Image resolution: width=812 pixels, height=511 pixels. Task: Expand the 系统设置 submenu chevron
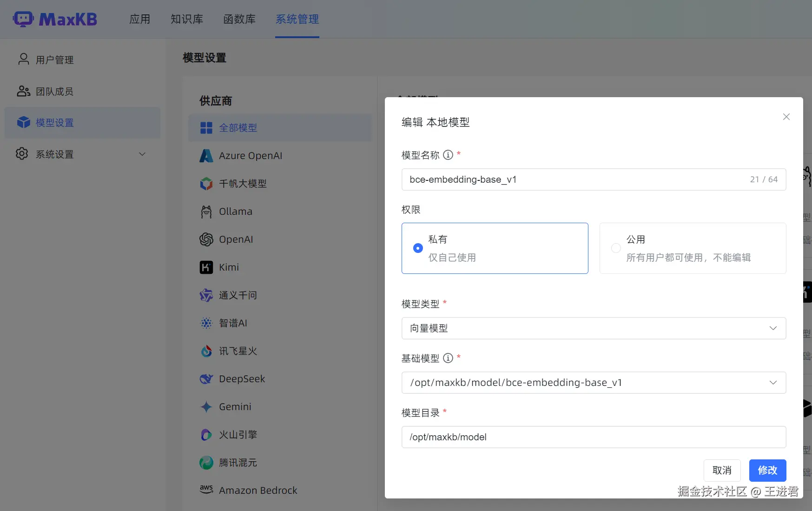pos(142,154)
